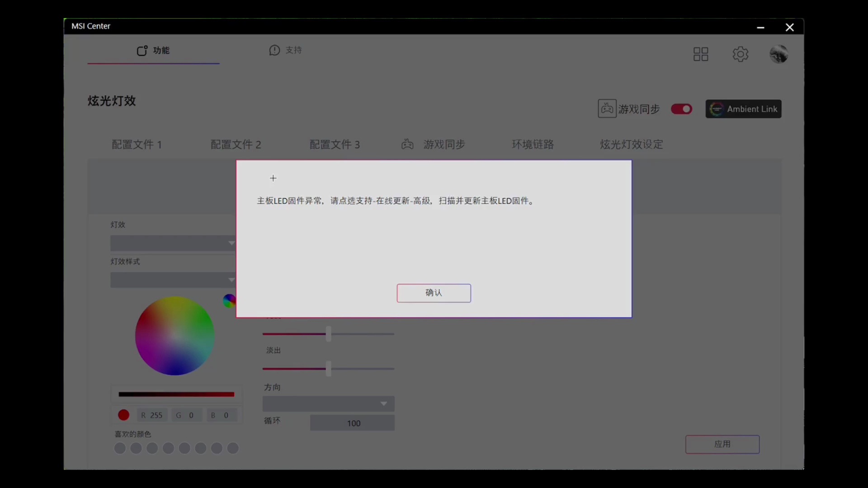Expand the 灯效样式 dropdown
Screen dimensions: 868x488
(173, 280)
